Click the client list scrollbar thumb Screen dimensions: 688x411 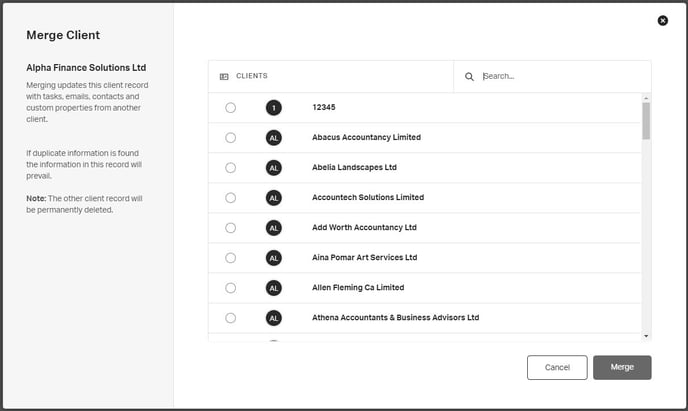pyautogui.click(x=646, y=121)
